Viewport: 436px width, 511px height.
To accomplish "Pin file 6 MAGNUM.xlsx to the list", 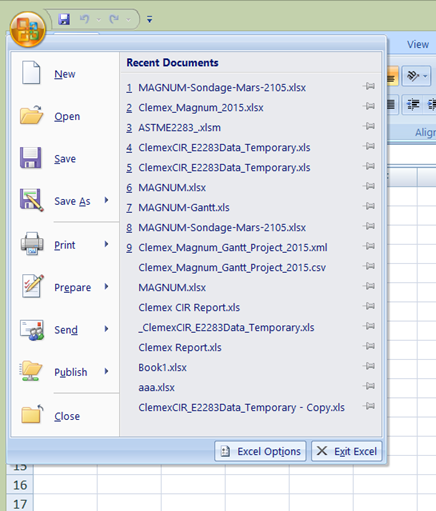I will click(x=369, y=186).
